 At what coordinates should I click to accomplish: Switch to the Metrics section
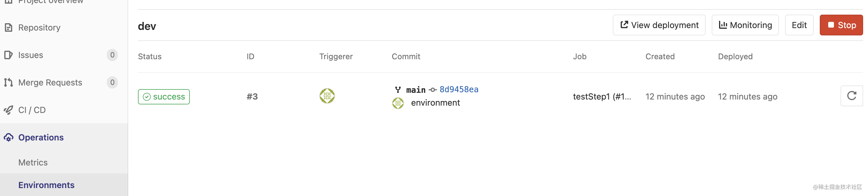[x=33, y=162]
